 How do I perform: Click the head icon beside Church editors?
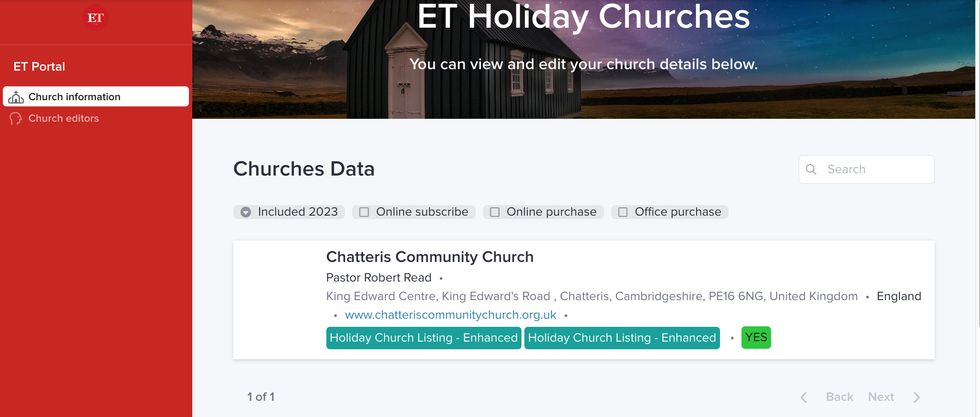coord(16,118)
